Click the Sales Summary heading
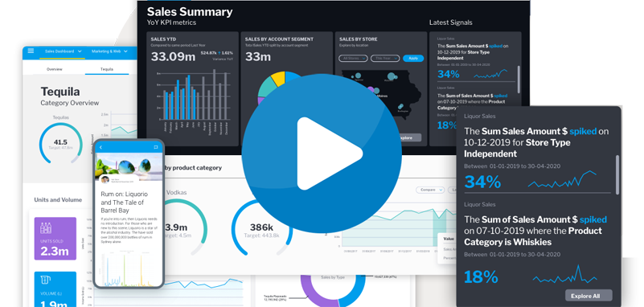 click(x=190, y=11)
